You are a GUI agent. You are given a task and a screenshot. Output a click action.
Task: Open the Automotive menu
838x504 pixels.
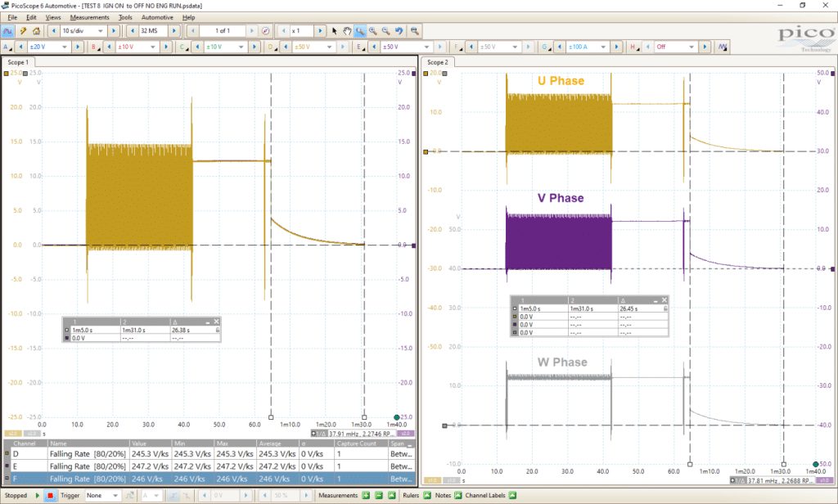(157, 17)
